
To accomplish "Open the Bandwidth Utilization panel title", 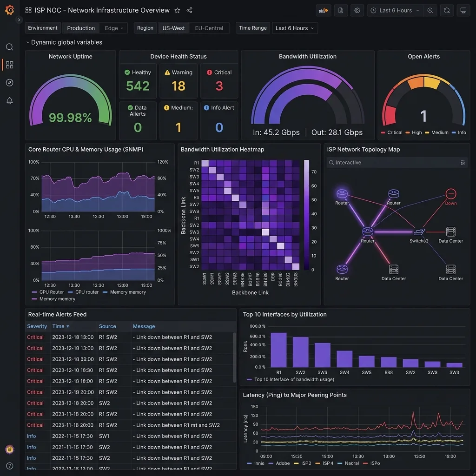I will click(x=308, y=56).
